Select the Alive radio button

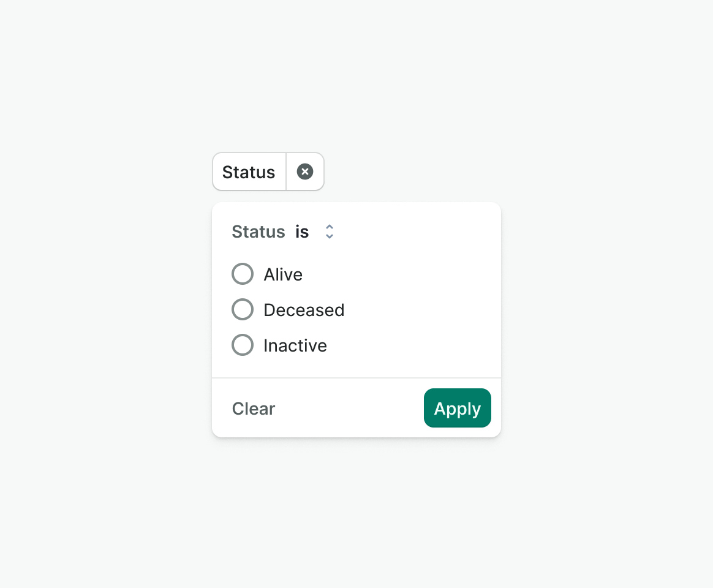tap(243, 274)
